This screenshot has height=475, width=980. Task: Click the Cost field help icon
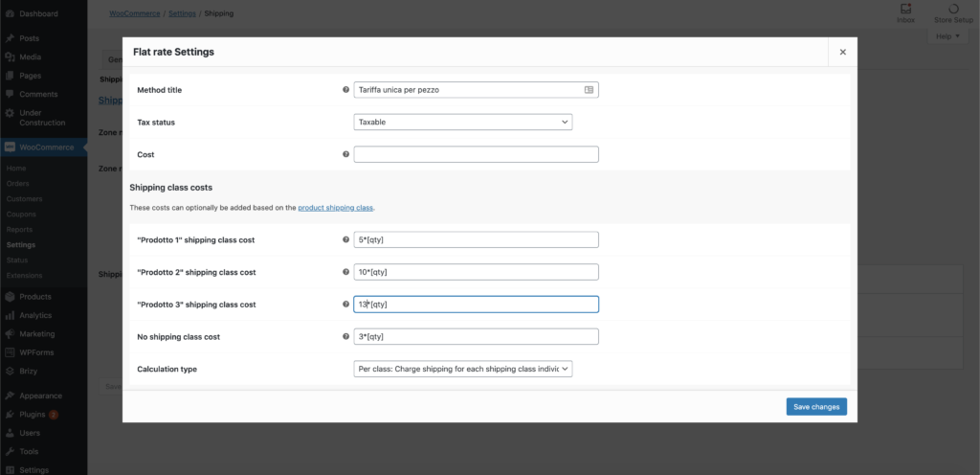pyautogui.click(x=345, y=154)
